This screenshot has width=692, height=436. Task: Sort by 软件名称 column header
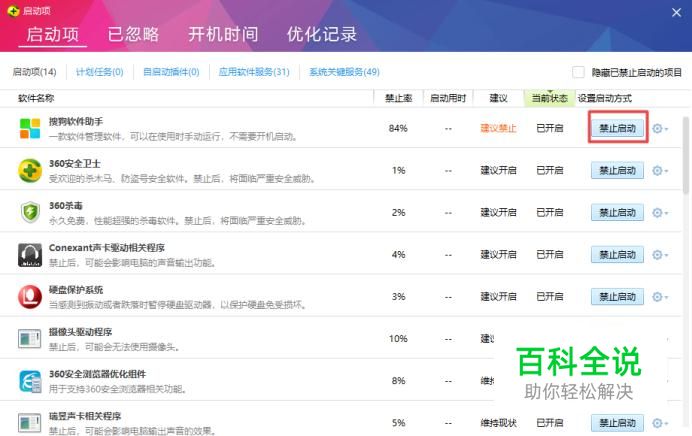pos(36,98)
